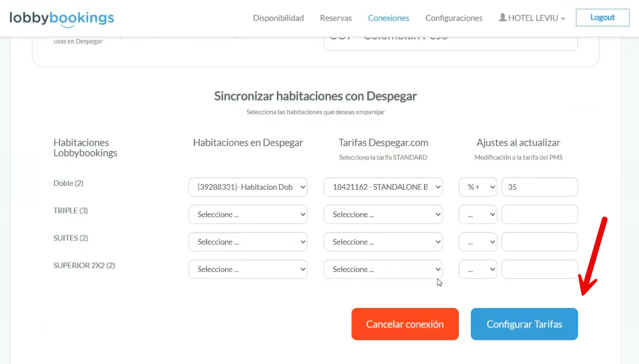
Task: Focus adjustment value field for SUPERIOR 2X2
Action: click(539, 269)
